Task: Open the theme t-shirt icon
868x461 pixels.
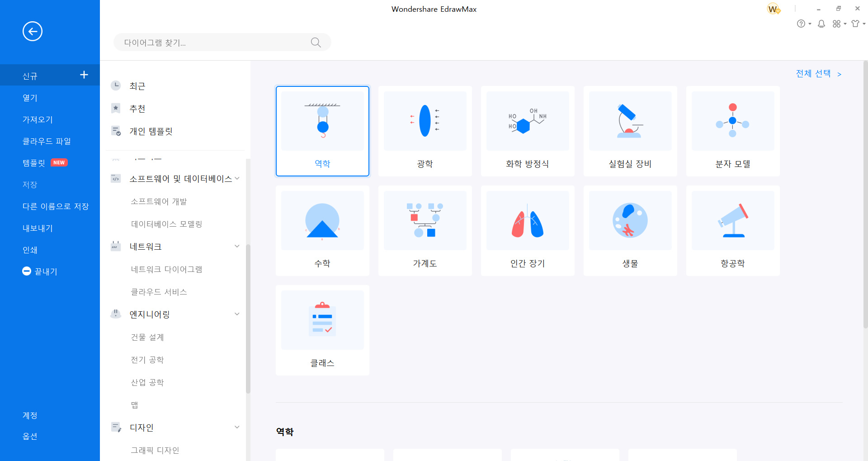Action: [x=855, y=24]
